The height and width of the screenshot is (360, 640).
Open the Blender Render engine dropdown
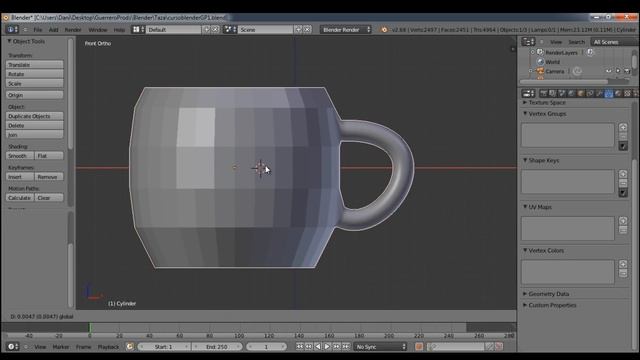[346, 29]
